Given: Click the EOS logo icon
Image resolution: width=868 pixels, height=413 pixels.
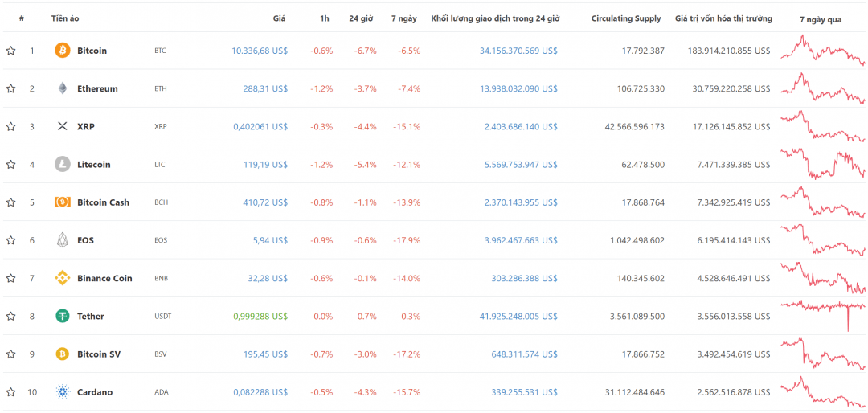Looking at the screenshot, I should tap(63, 240).
